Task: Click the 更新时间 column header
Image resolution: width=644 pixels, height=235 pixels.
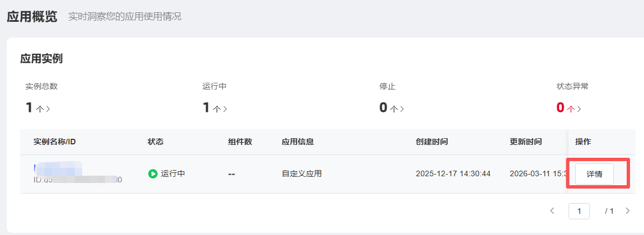Action: (525, 142)
